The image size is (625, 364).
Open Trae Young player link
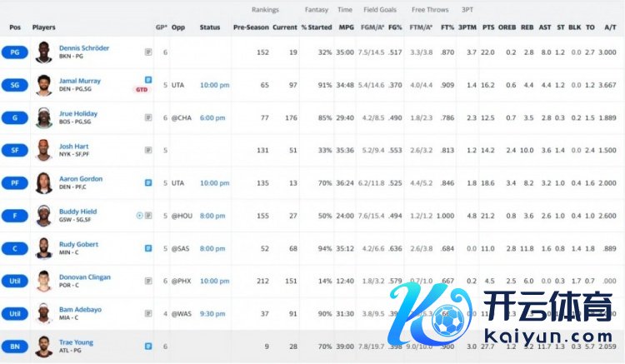click(x=76, y=342)
